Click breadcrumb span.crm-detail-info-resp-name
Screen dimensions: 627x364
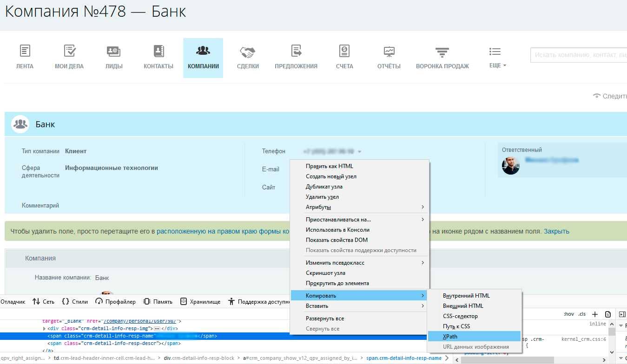click(404, 358)
